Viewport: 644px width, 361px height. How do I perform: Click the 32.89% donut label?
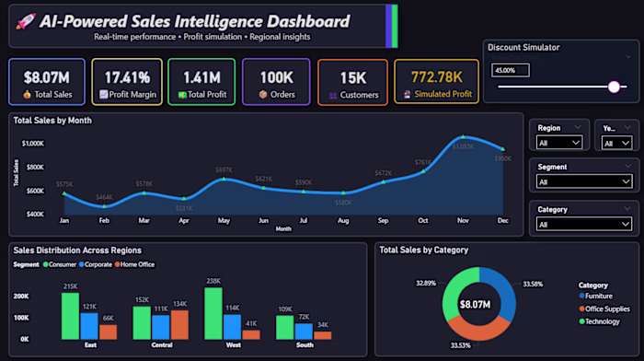[426, 284]
